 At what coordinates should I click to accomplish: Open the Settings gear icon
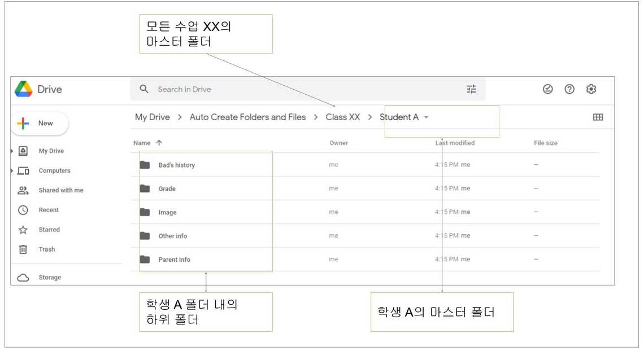click(x=591, y=89)
